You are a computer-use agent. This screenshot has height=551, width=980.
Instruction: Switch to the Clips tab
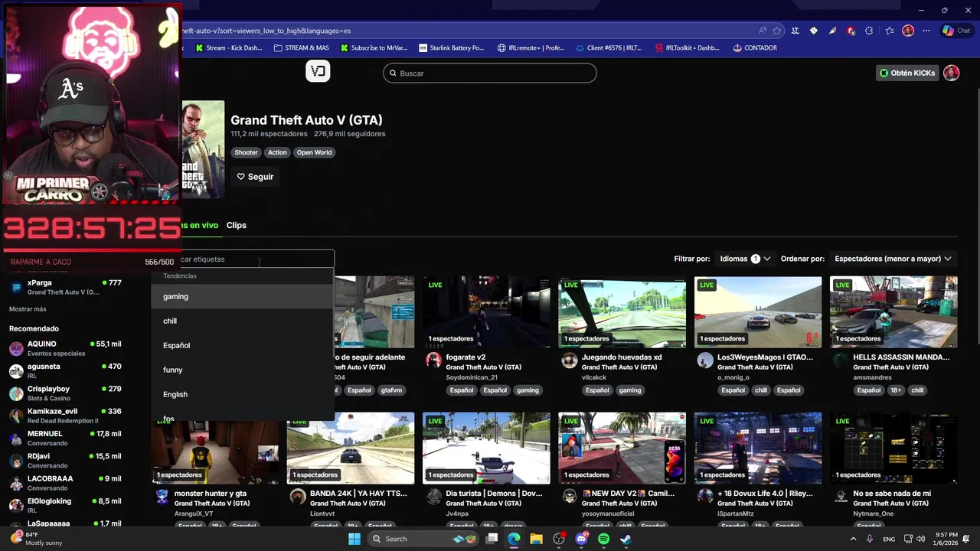pos(236,225)
